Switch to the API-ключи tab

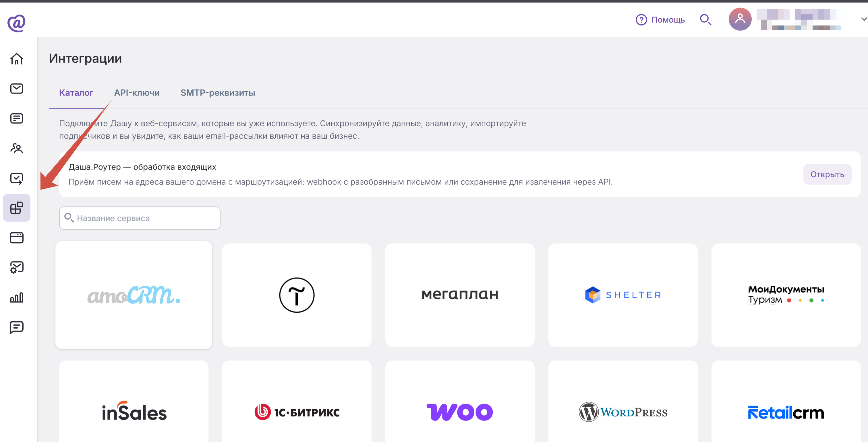137,93
